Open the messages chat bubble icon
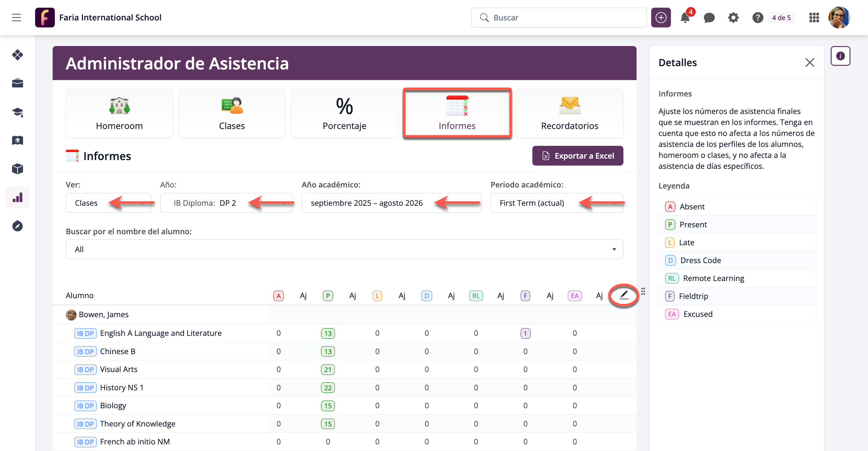Screen dimensions: 868x451 tap(709, 18)
